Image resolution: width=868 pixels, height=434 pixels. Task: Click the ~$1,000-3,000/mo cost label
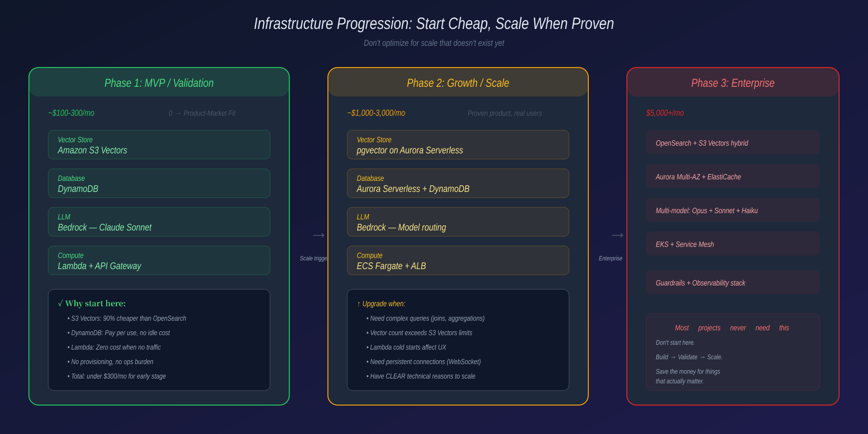pos(376,113)
